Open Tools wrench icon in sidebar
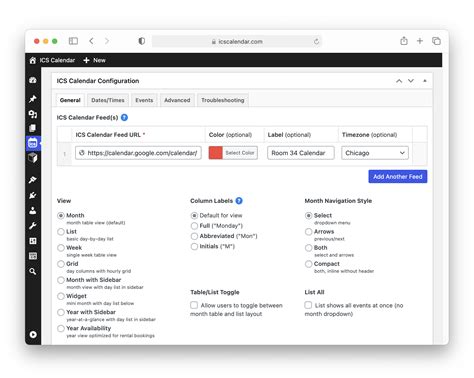Image resolution: width=474 pixels, height=378 pixels. 33,226
